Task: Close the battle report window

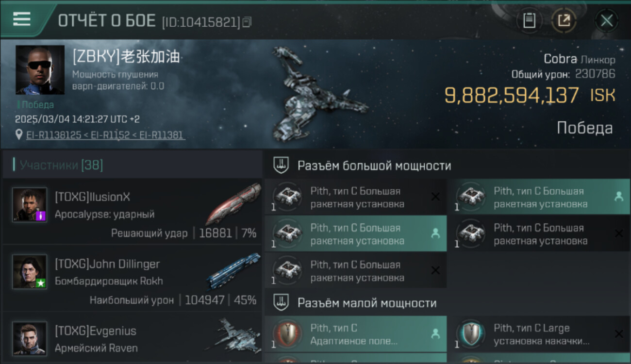Action: 606,20
